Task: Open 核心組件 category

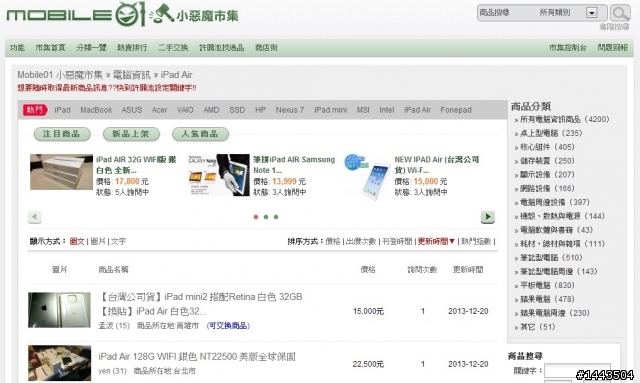Action: pyautogui.click(x=547, y=147)
